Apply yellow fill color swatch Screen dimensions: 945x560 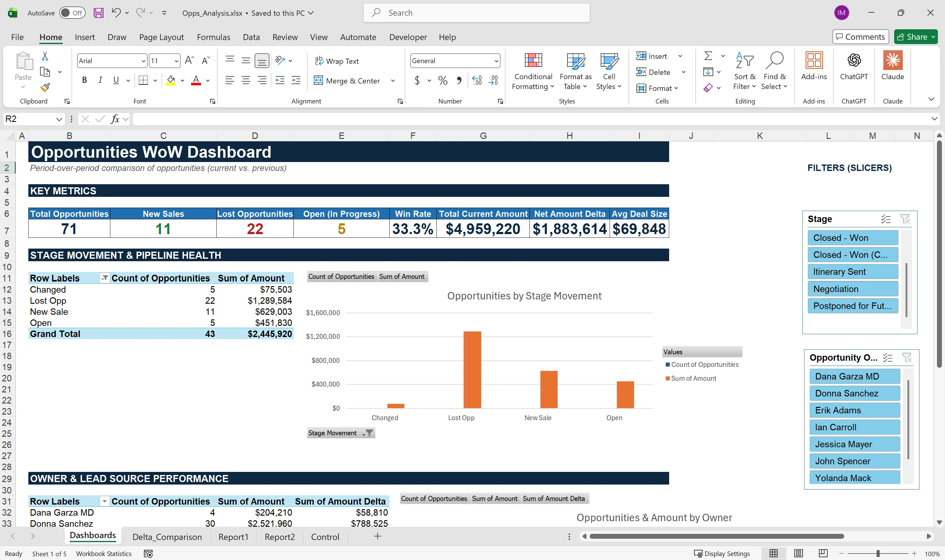(x=171, y=80)
